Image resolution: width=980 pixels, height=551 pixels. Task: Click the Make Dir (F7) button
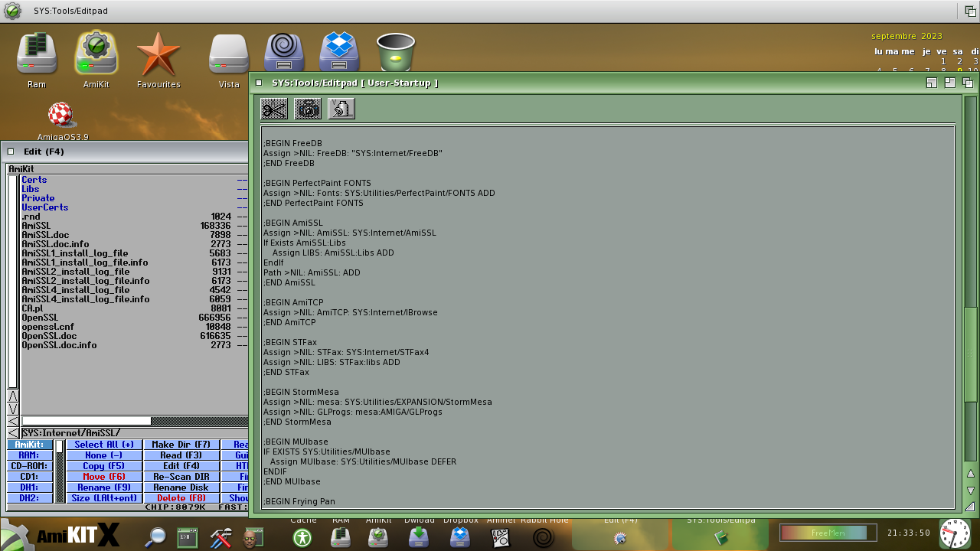(x=181, y=445)
